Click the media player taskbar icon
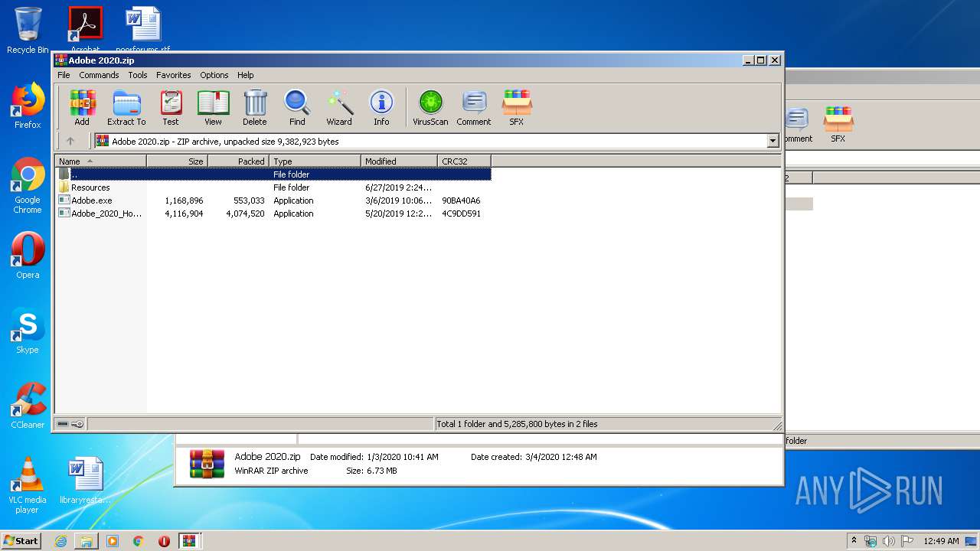980x551 pixels. (113, 541)
